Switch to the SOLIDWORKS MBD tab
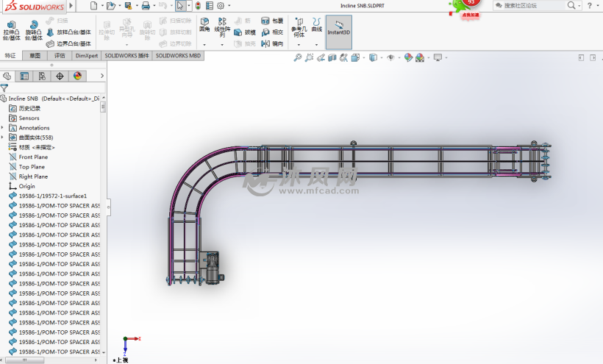 click(178, 56)
